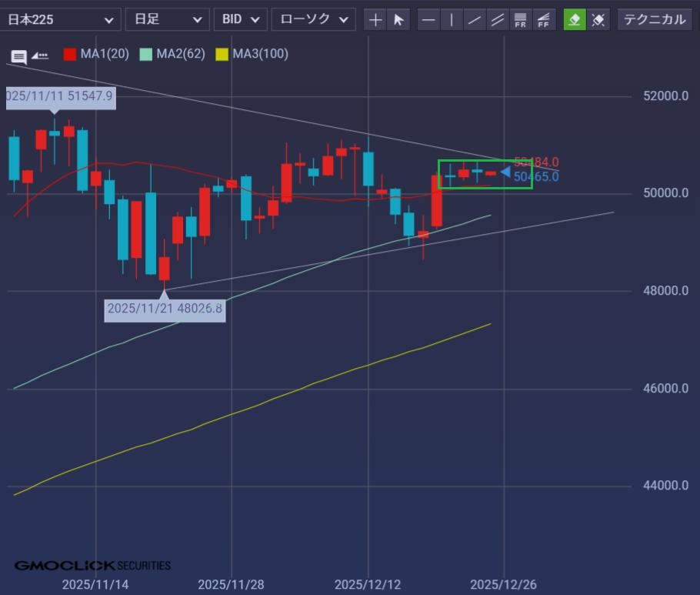The width and height of the screenshot is (700, 595).
Task: Click the MA1(20) legend label
Action: (105, 54)
